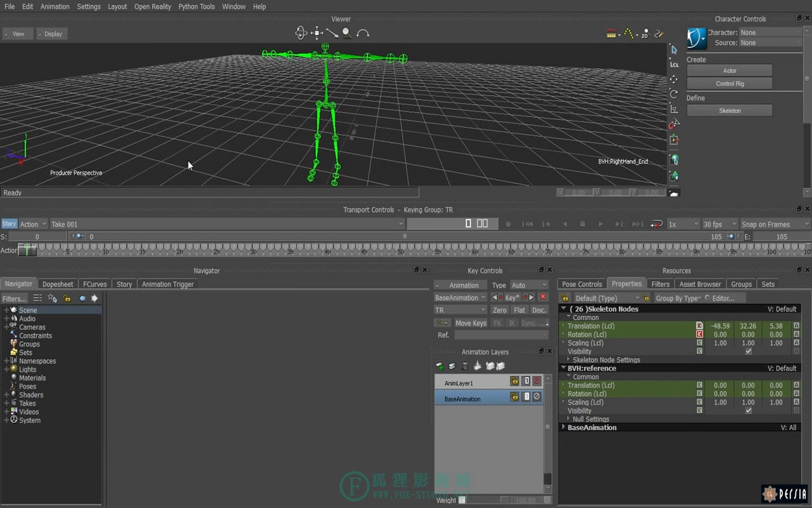Open the 30 fps frame rate dropdown
Viewport: 812px width, 508px height.
coord(720,224)
